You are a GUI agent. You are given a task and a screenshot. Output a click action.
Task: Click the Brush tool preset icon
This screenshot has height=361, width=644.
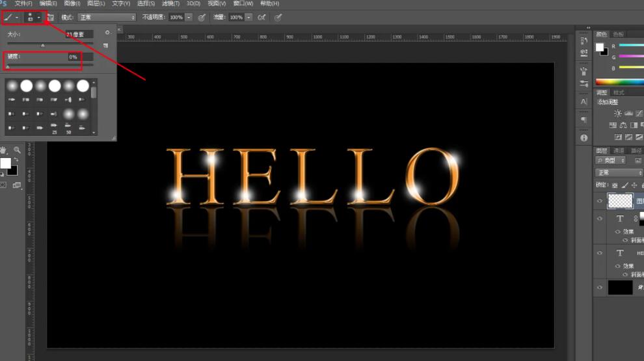coord(8,18)
